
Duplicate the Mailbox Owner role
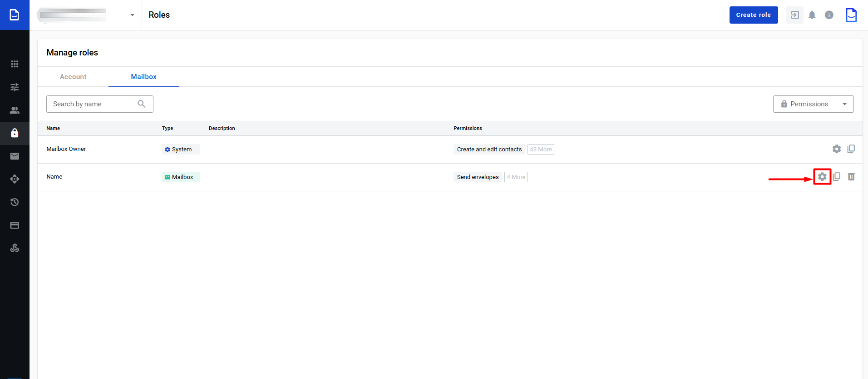click(x=851, y=149)
